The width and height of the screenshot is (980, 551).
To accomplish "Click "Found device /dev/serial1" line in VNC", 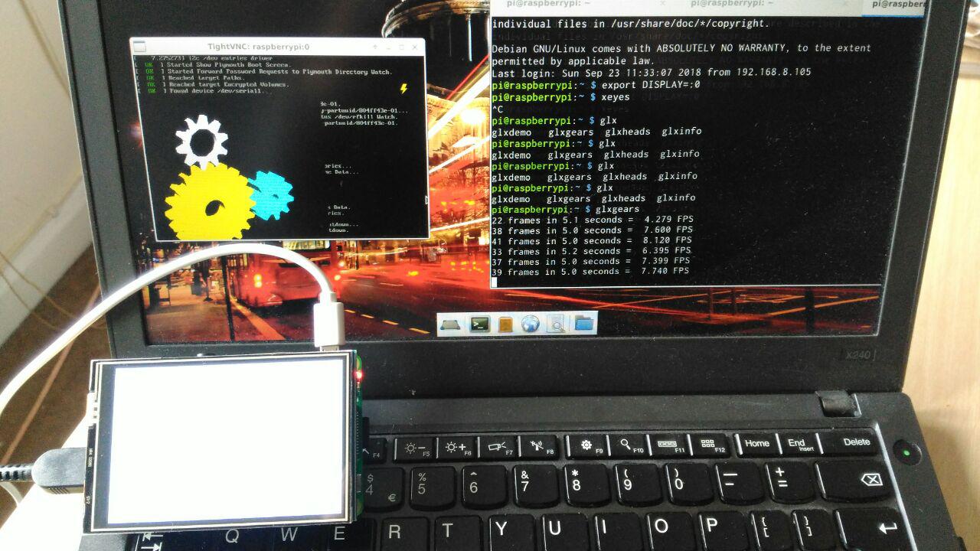I will (x=217, y=91).
